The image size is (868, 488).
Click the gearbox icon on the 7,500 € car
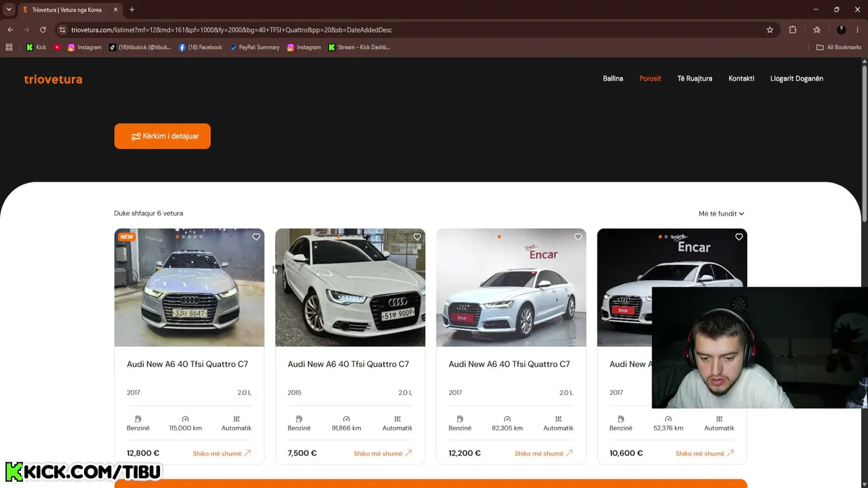point(397,419)
